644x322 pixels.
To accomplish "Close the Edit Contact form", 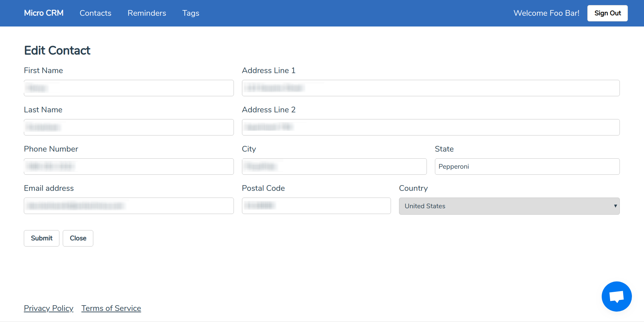I will [78, 238].
